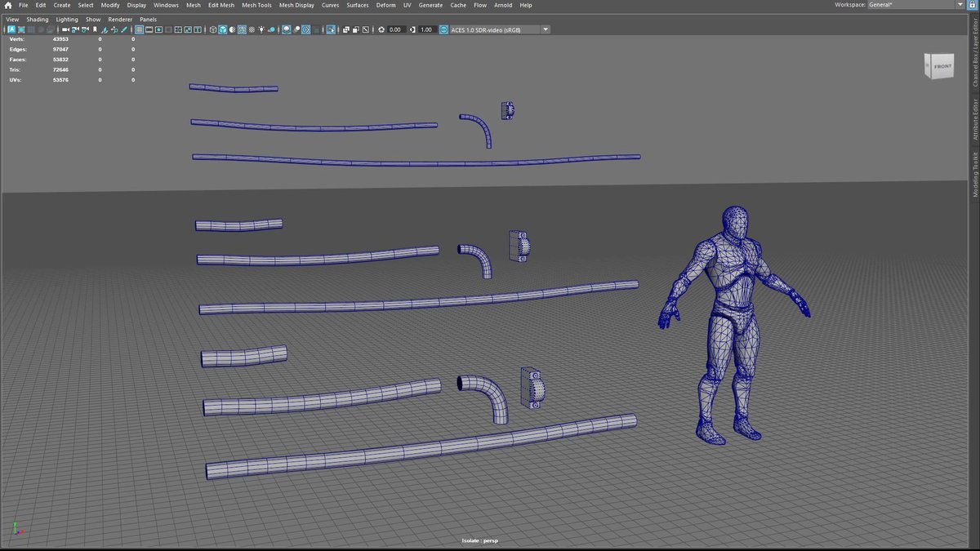This screenshot has height=551, width=980.
Task: Open the panel Show menu
Action: [x=93, y=19]
